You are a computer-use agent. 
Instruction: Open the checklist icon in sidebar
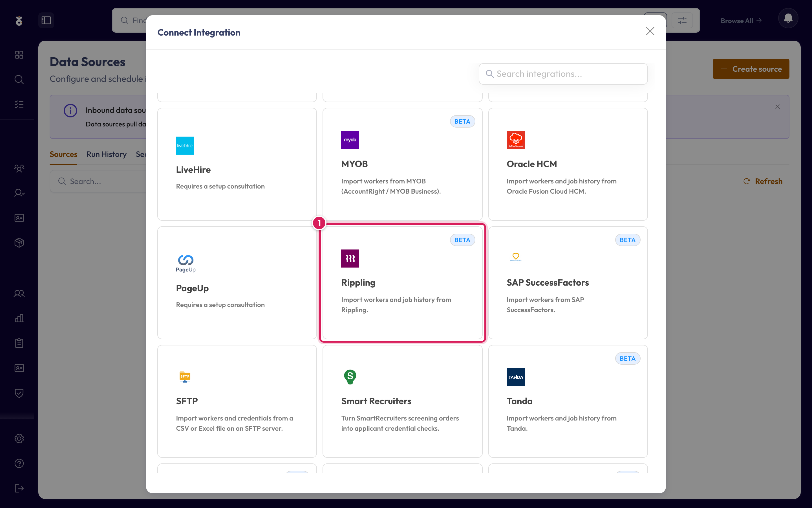[19, 104]
